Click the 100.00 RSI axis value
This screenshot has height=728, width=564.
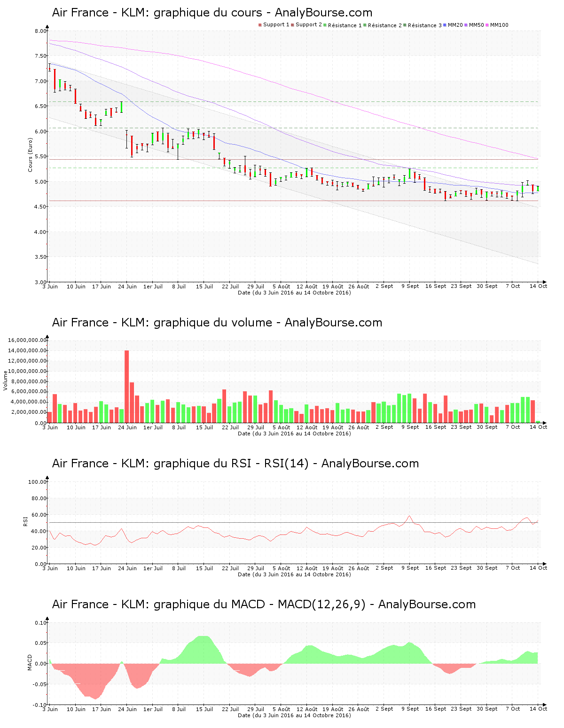(x=37, y=482)
